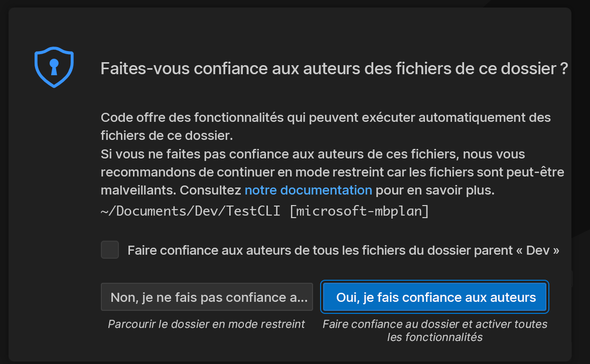Choose to browse the folder in restricted mode
590x364 pixels.
click(207, 297)
